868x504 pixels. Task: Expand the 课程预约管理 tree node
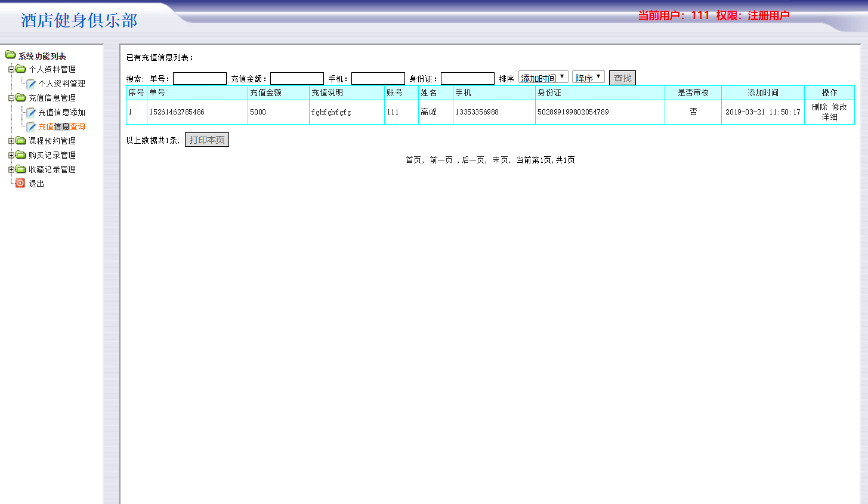tap(11, 140)
